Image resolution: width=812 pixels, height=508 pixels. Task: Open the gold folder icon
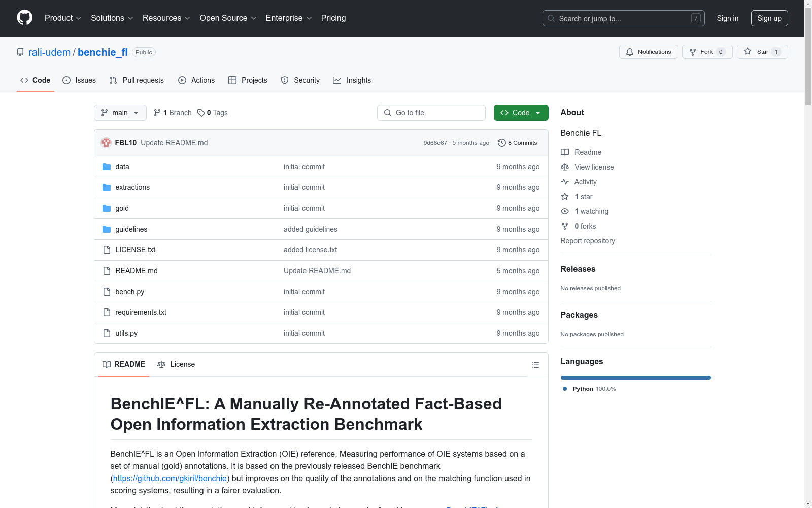[x=107, y=208]
